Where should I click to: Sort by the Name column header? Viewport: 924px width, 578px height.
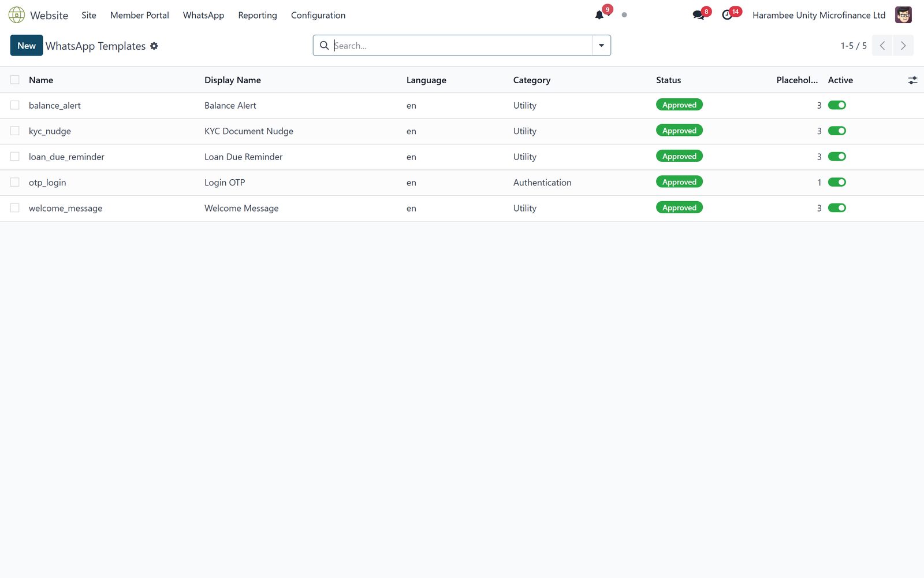41,80
